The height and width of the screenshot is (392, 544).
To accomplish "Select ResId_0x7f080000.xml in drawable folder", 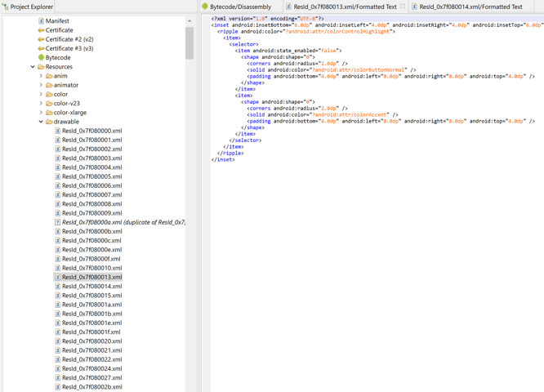I will pos(91,131).
